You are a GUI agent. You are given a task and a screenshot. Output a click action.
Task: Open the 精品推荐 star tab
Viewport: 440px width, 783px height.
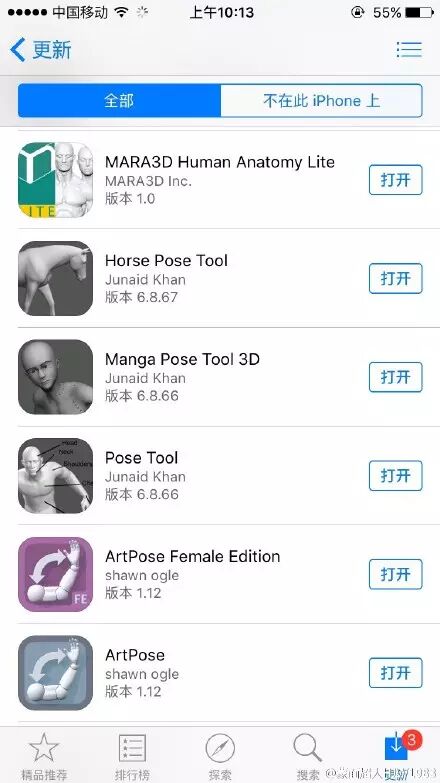(44, 754)
